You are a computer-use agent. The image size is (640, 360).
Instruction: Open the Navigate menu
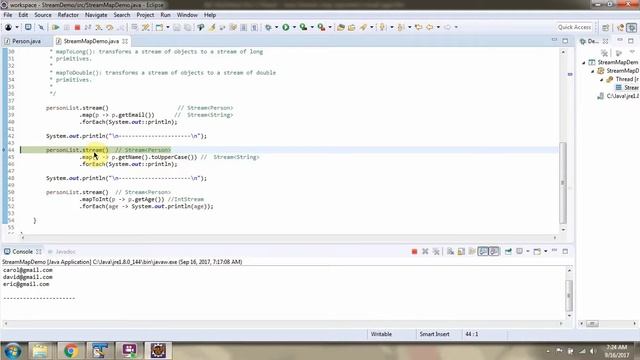coord(96,15)
